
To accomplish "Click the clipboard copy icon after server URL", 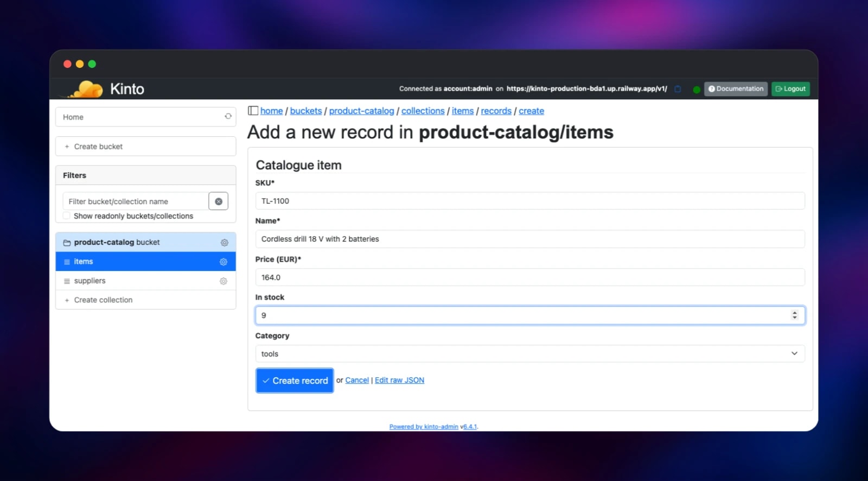I will tap(678, 89).
